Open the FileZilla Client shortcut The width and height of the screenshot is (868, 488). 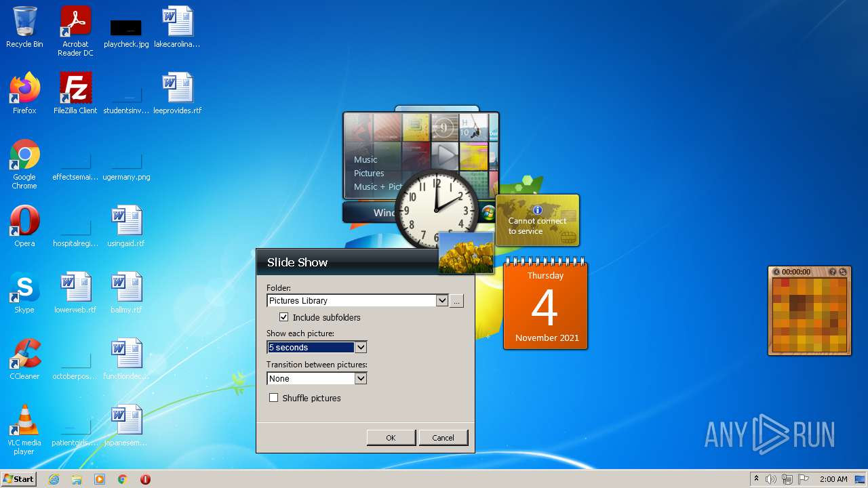coord(75,94)
